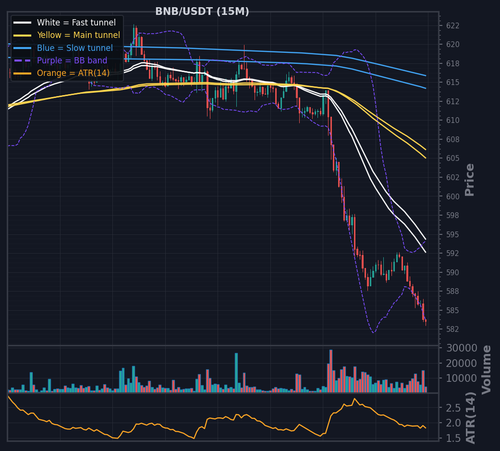Click the 582 price axis label

click(453, 329)
